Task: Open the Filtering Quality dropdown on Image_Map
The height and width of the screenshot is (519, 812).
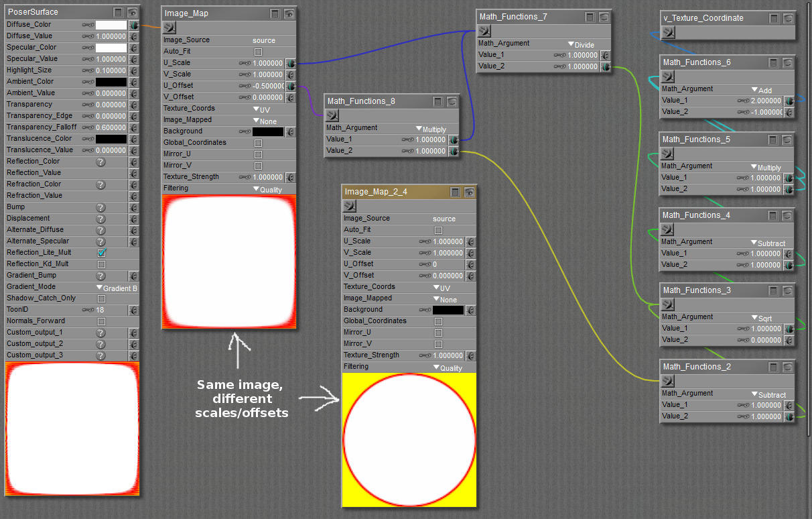Action: 267,189
